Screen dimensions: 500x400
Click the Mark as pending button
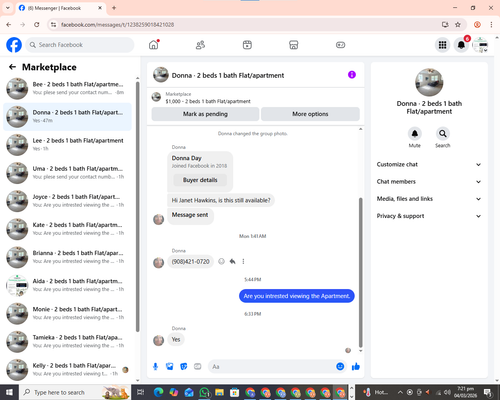click(205, 114)
